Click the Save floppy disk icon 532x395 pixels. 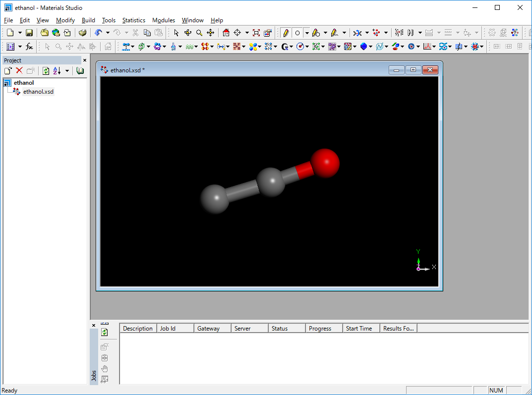[29, 33]
